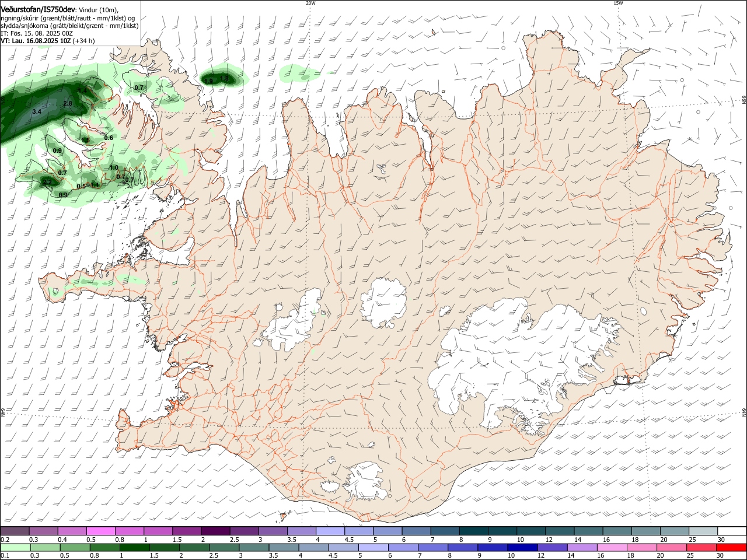Click the 'rigning/skúrir' legend description line
The image size is (747, 560).
pyautogui.click(x=67, y=18)
